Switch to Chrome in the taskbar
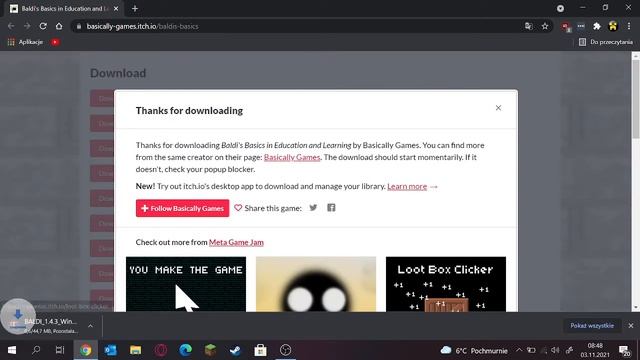640x360 pixels. [x=86, y=350]
